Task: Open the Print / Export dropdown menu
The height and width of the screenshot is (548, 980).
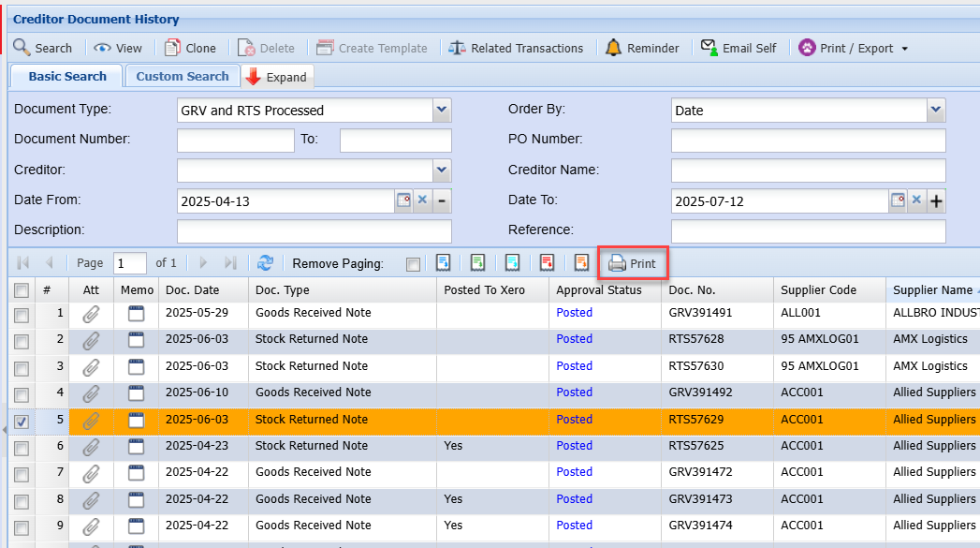Action: 854,48
